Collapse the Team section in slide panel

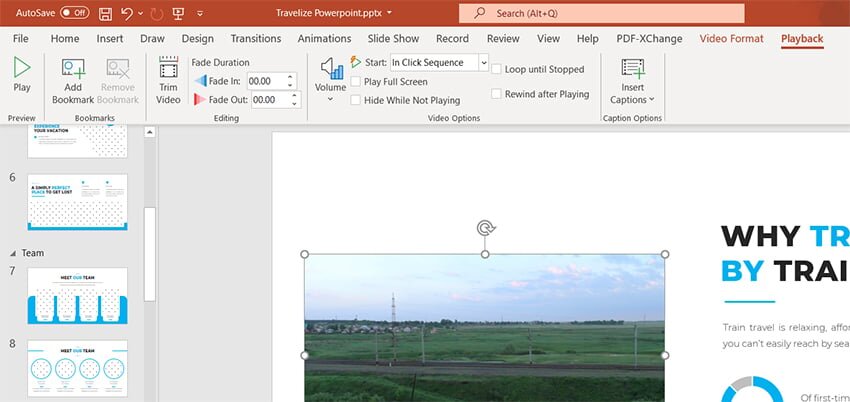coord(13,253)
